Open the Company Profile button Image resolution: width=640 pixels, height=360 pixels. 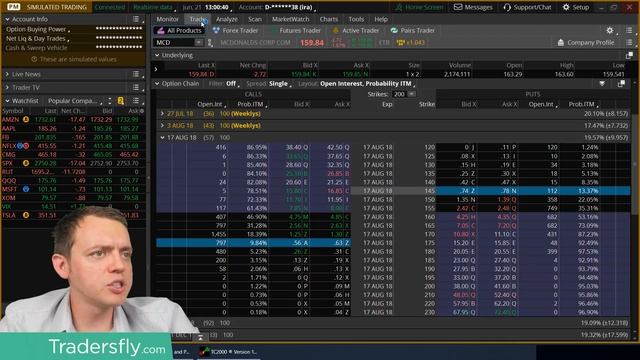(x=585, y=42)
